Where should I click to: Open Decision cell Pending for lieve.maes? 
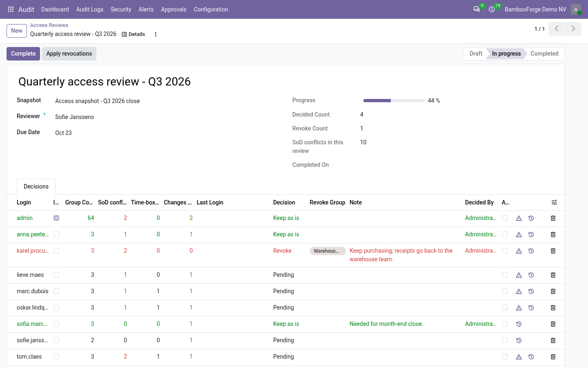(283, 275)
